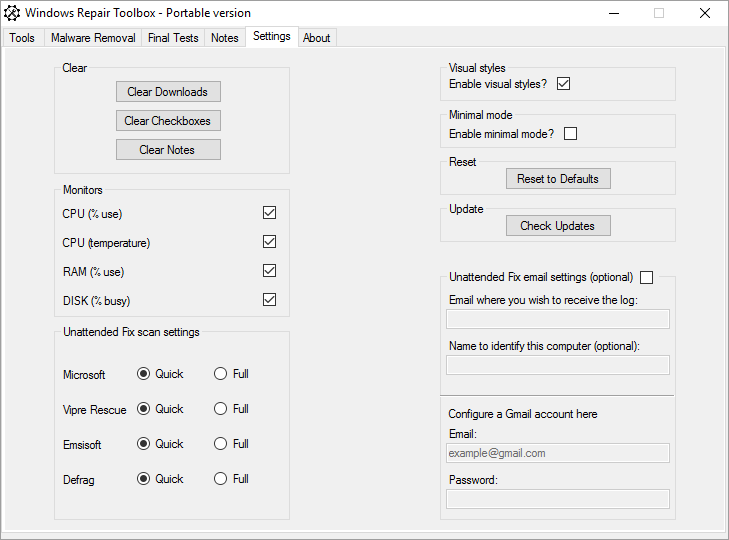Viewport: 729px width, 540px height.
Task: Click the Clear Checkboxes button
Action: 168,121
